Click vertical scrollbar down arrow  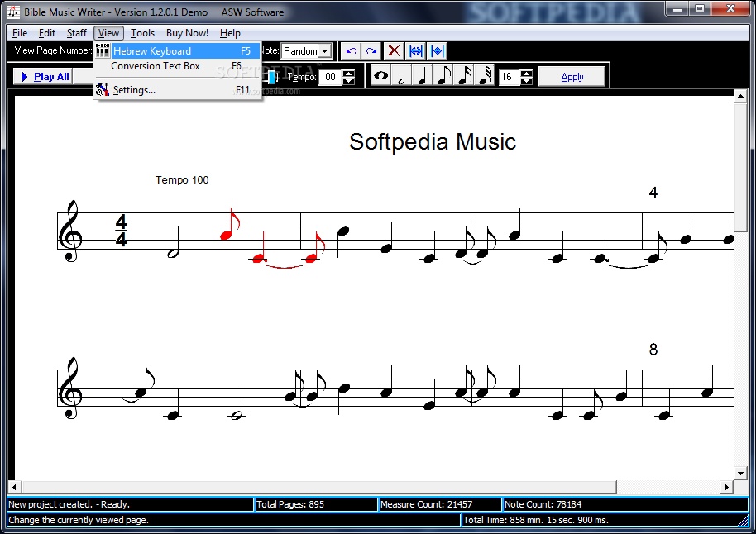pos(740,473)
